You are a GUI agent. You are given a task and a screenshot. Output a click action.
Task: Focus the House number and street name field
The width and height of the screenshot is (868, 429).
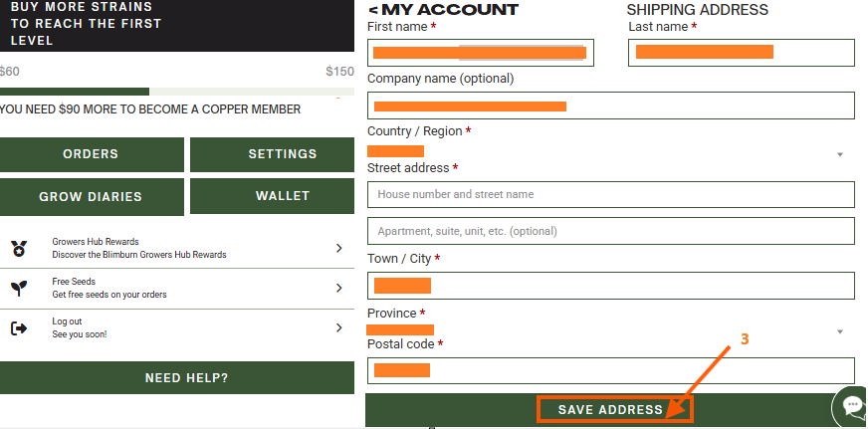(x=611, y=194)
